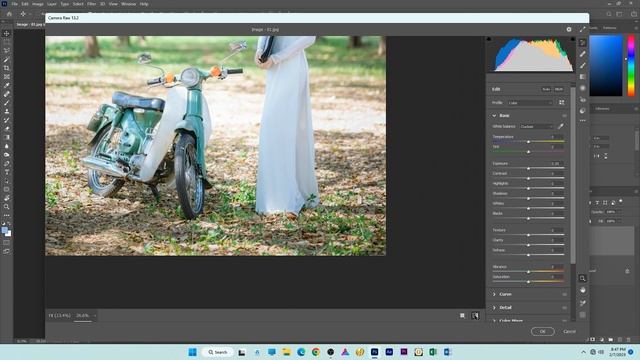Select the Adjustment Brush in Camera Raw
Screen dimensions: 640x360
pos(582,65)
